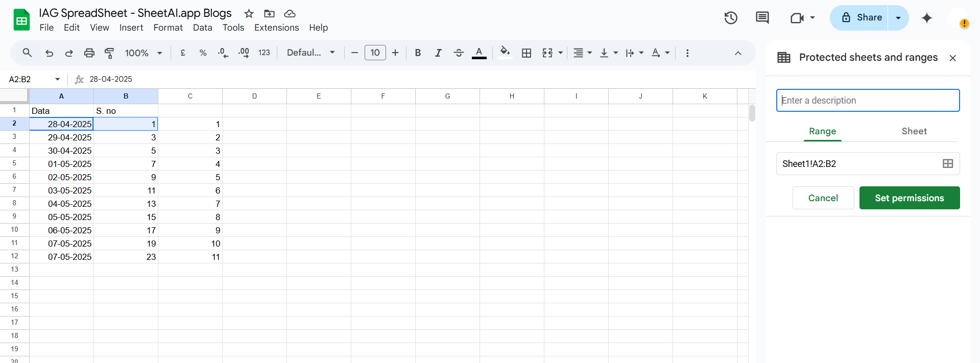The width and height of the screenshot is (980, 363).
Task: Format as currency with pound icon
Action: point(183,53)
